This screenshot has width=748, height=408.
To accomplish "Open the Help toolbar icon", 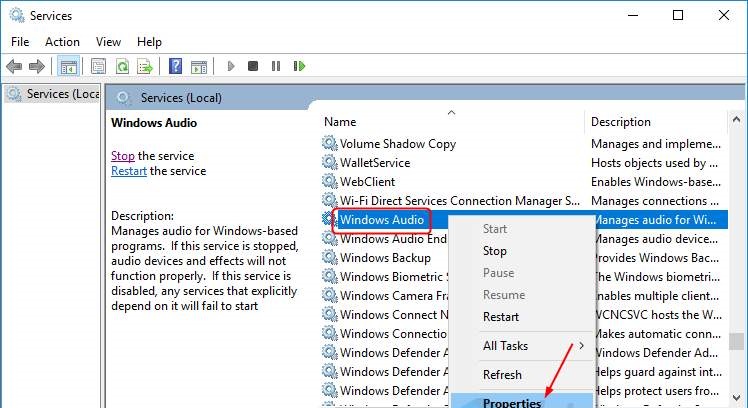I will 176,66.
